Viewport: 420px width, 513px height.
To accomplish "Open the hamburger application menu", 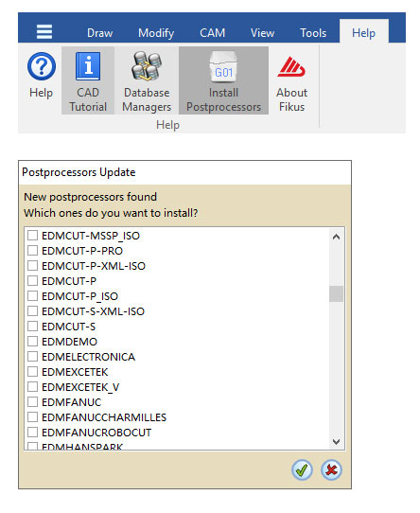I will 44,32.
